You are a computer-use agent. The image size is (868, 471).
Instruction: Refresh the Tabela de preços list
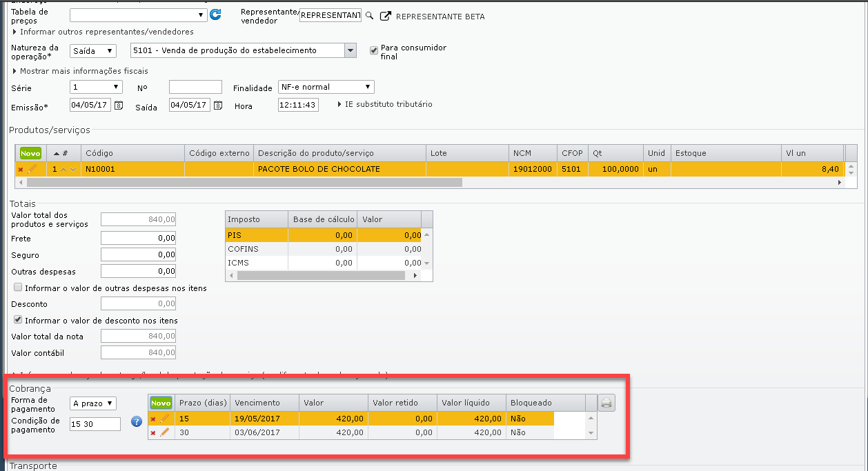215,14
